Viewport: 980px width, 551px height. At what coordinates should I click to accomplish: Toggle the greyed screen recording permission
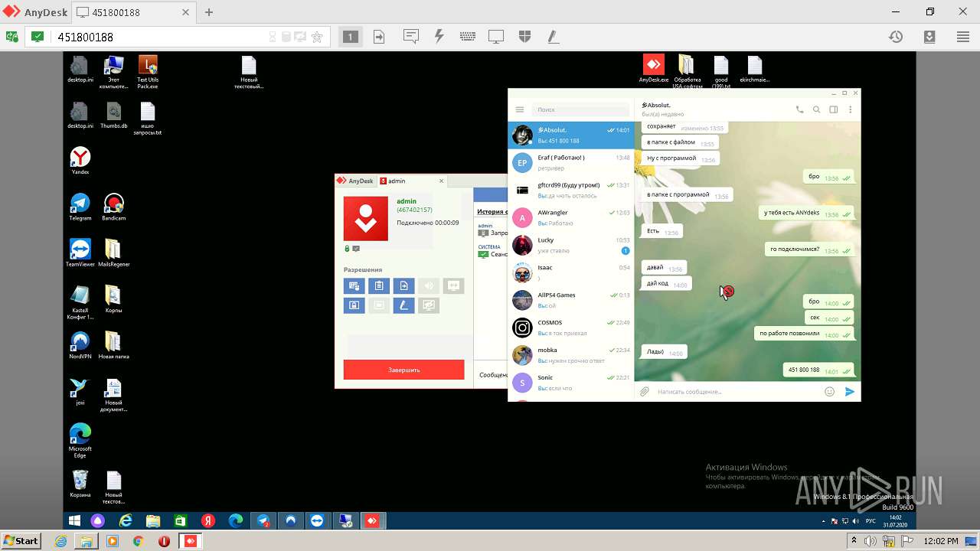click(x=379, y=305)
